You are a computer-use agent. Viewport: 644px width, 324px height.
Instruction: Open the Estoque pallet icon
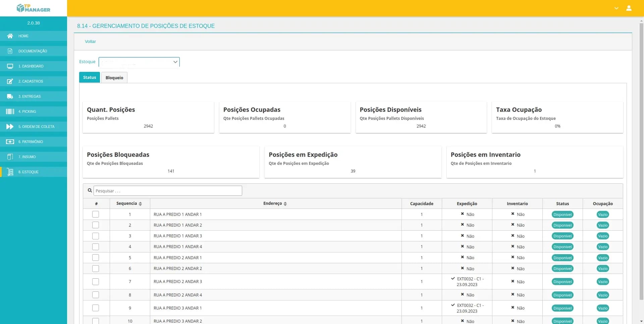click(x=10, y=172)
